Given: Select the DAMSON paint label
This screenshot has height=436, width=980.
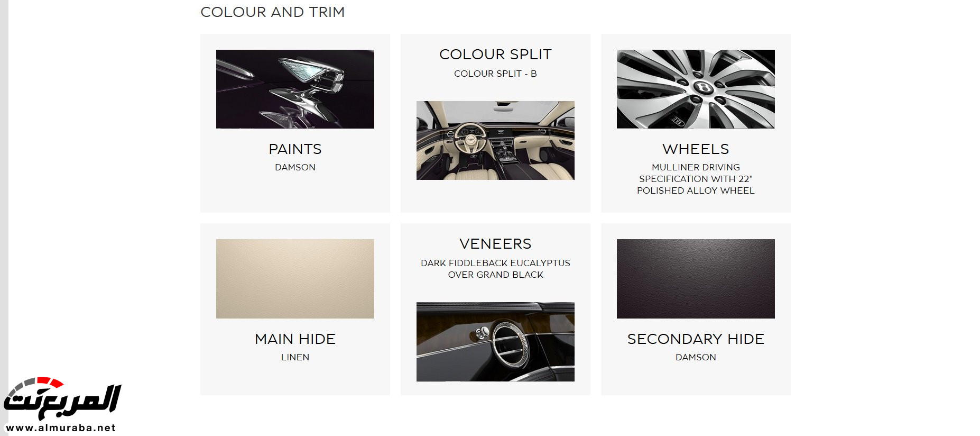Looking at the screenshot, I should coord(295,167).
